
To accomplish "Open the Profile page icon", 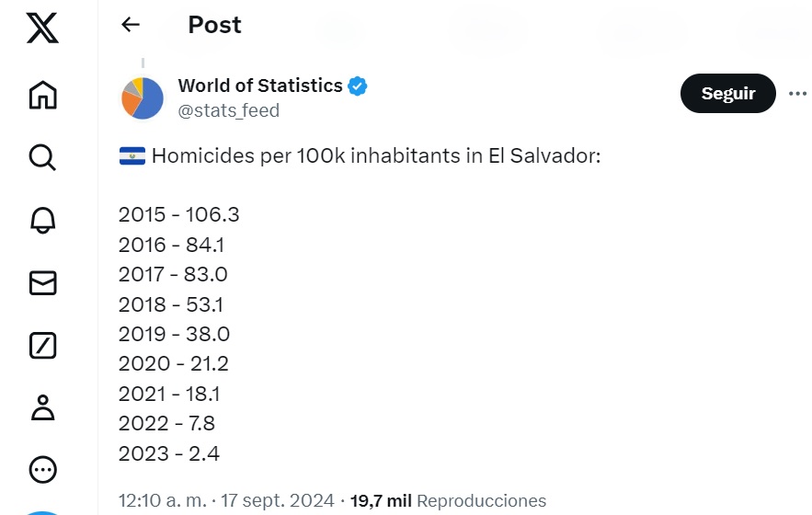I will [x=42, y=407].
